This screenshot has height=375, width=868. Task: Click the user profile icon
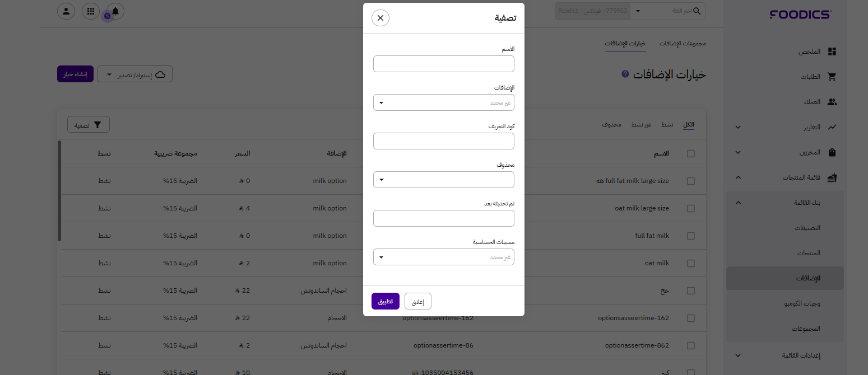(66, 11)
